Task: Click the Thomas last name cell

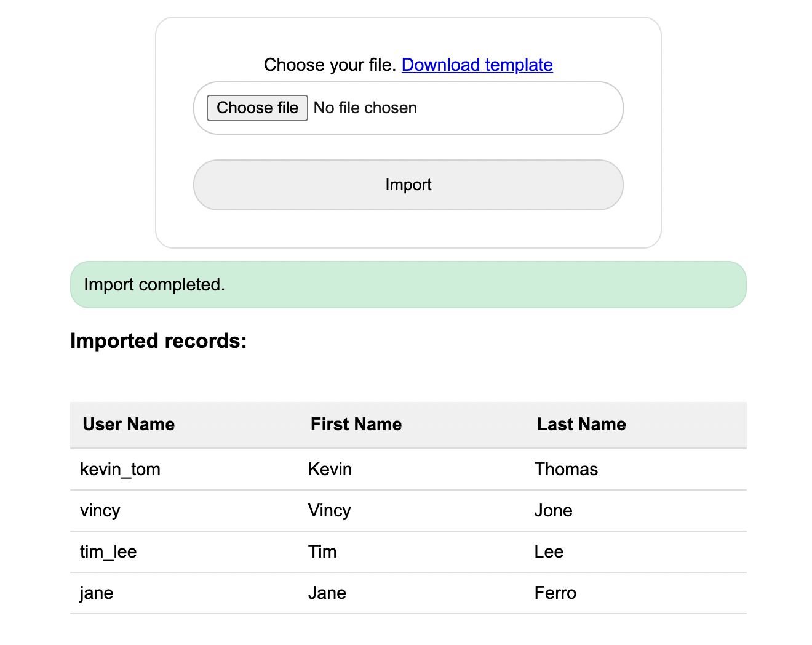Action: [x=566, y=469]
